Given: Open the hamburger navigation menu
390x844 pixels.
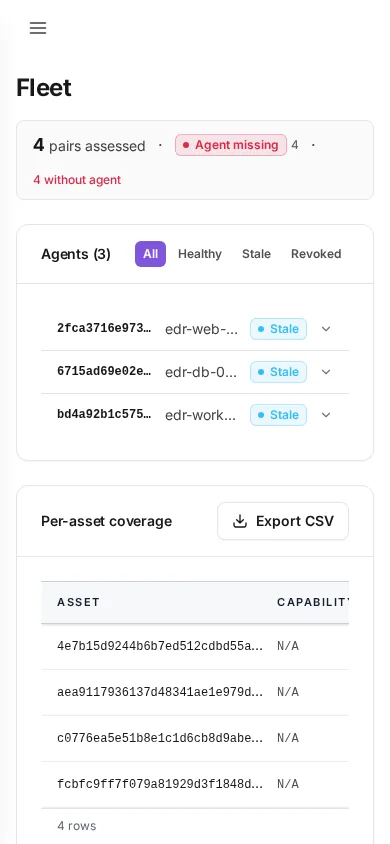Looking at the screenshot, I should 38,28.
